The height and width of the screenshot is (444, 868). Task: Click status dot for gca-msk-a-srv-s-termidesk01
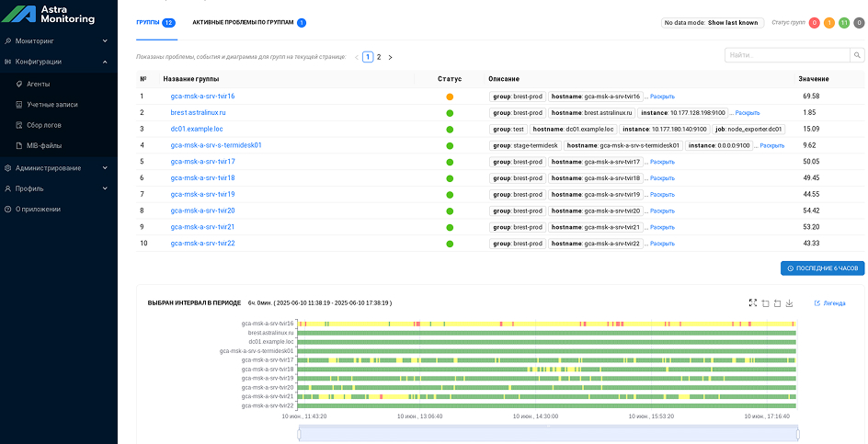[450, 145]
